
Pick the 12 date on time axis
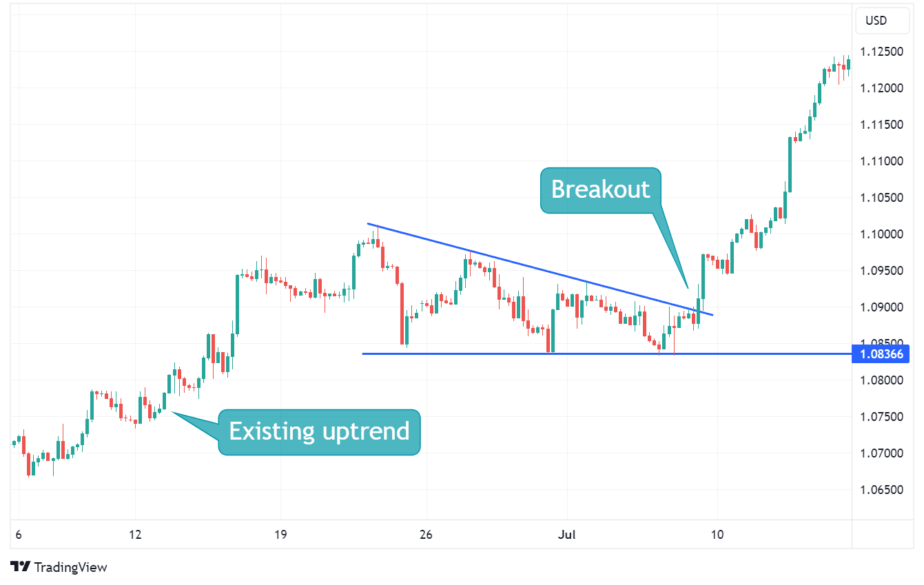(135, 535)
